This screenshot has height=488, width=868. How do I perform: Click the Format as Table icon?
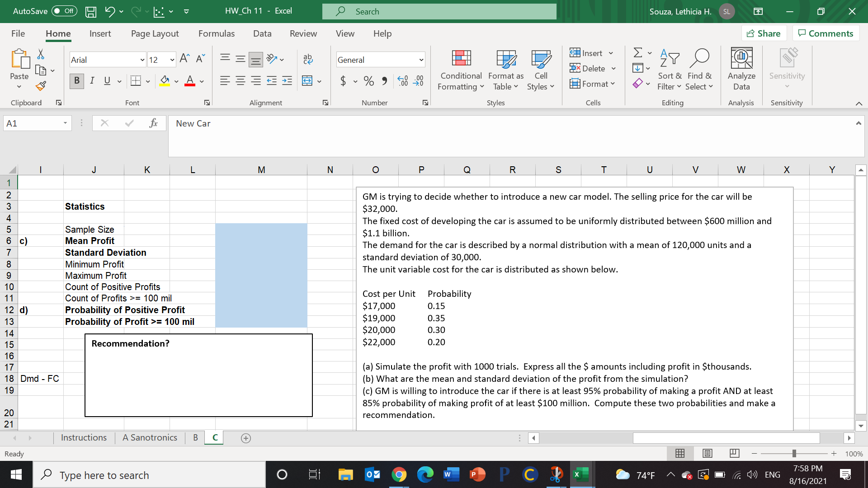point(505,70)
